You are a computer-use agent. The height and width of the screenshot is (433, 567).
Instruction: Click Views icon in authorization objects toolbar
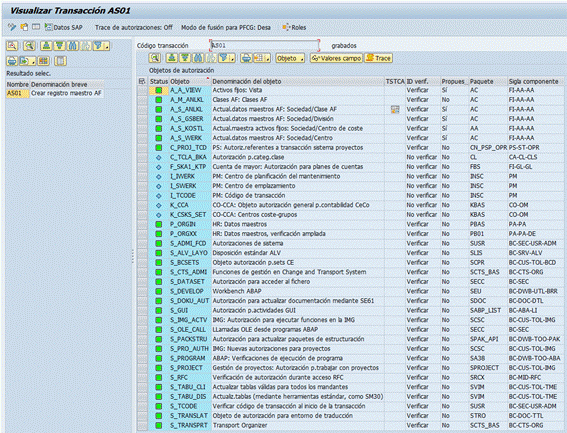[259, 58]
